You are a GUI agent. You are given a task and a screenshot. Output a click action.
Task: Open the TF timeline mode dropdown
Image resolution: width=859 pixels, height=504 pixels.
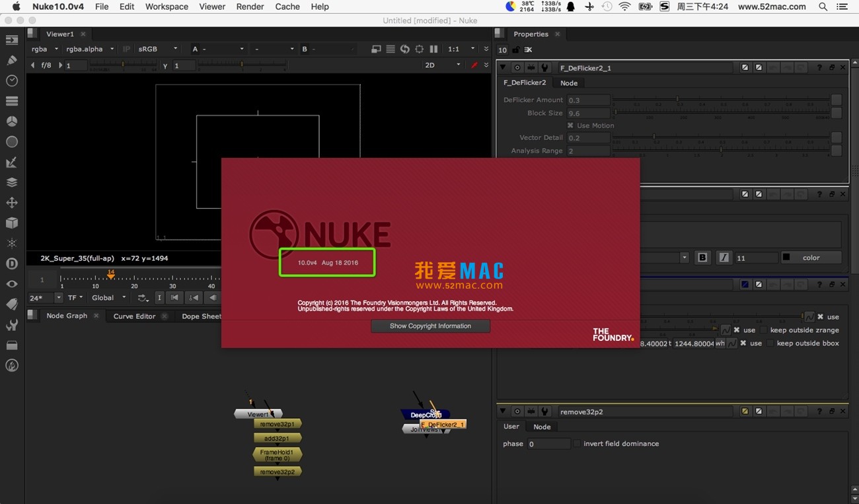pyautogui.click(x=75, y=298)
